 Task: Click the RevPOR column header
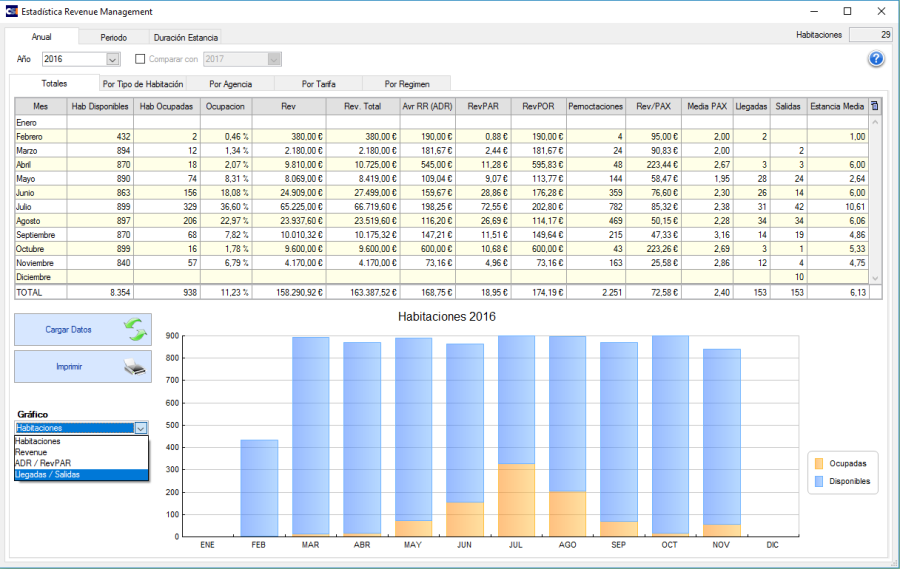pyautogui.click(x=538, y=106)
